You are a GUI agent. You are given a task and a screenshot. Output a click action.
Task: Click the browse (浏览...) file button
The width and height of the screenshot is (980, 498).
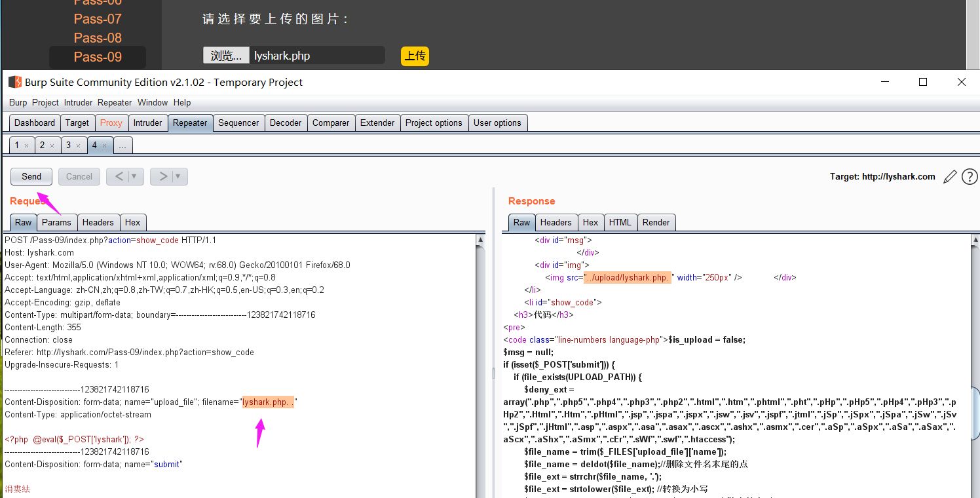pos(226,56)
